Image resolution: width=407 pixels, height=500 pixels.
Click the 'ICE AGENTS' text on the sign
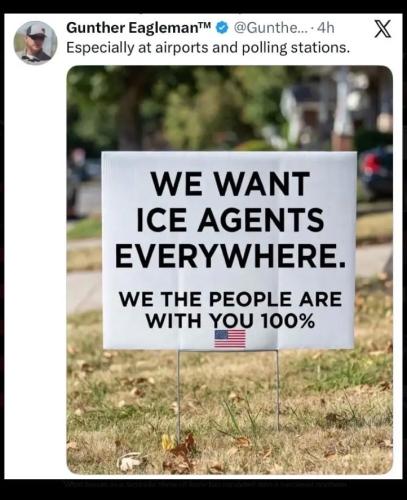pos(230,220)
